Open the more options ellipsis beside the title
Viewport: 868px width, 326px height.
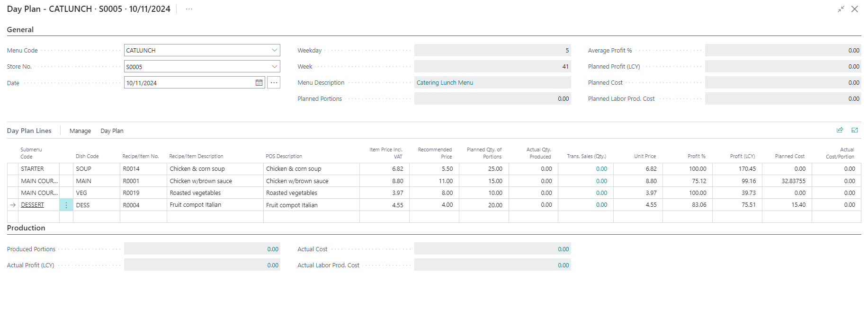(x=189, y=9)
